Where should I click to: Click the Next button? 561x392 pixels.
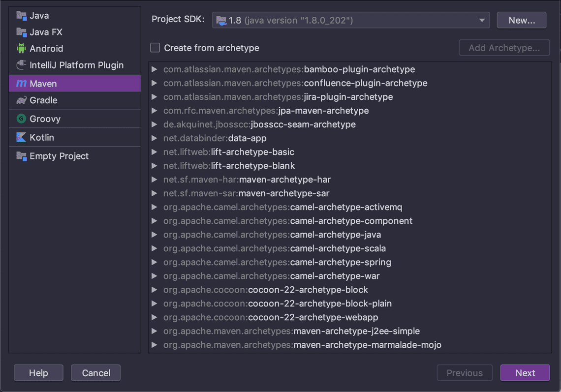click(x=525, y=373)
